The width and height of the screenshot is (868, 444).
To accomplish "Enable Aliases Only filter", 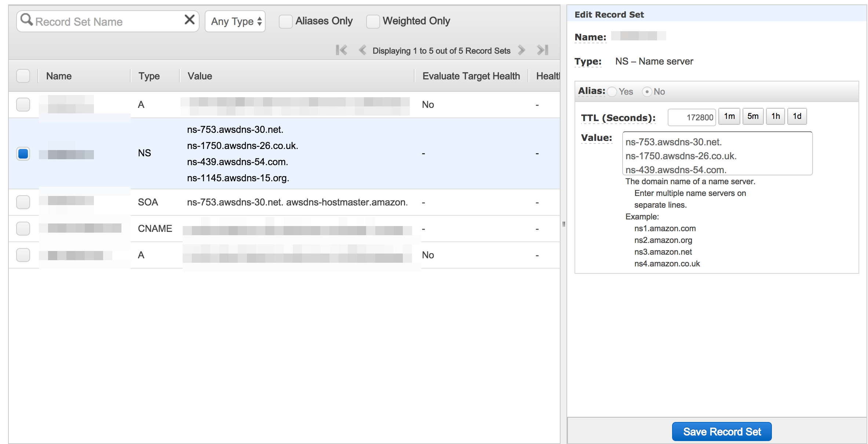I will [286, 21].
